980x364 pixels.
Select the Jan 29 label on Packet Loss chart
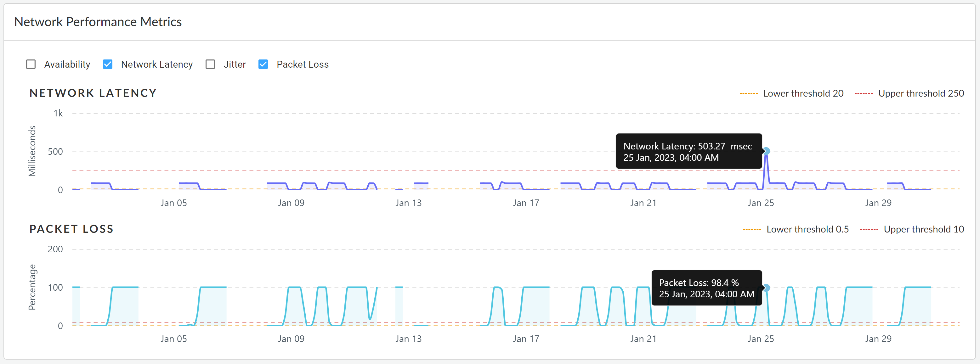tap(878, 339)
